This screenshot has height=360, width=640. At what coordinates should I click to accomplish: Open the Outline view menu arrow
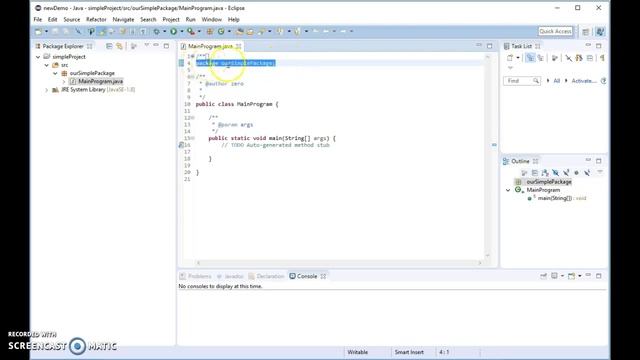pos(600,173)
